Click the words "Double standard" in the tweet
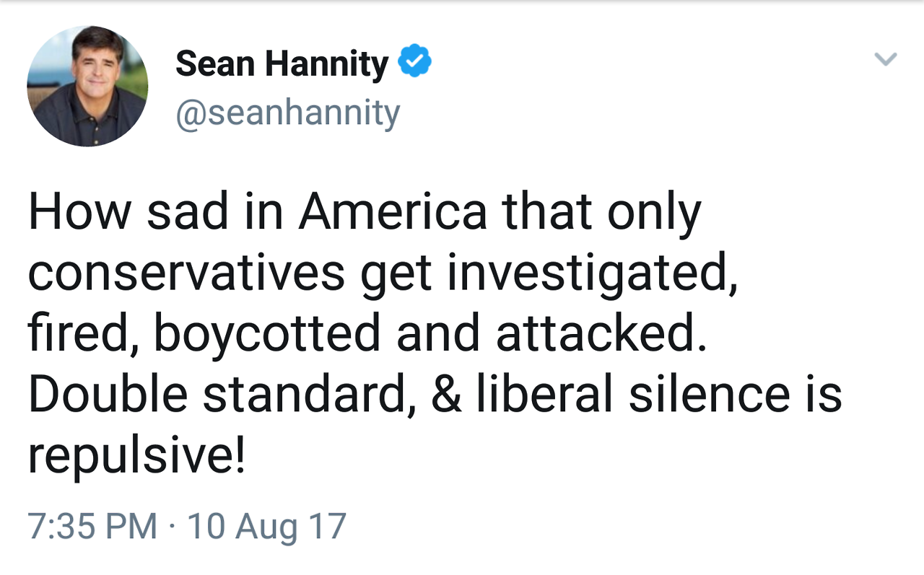 222,395
